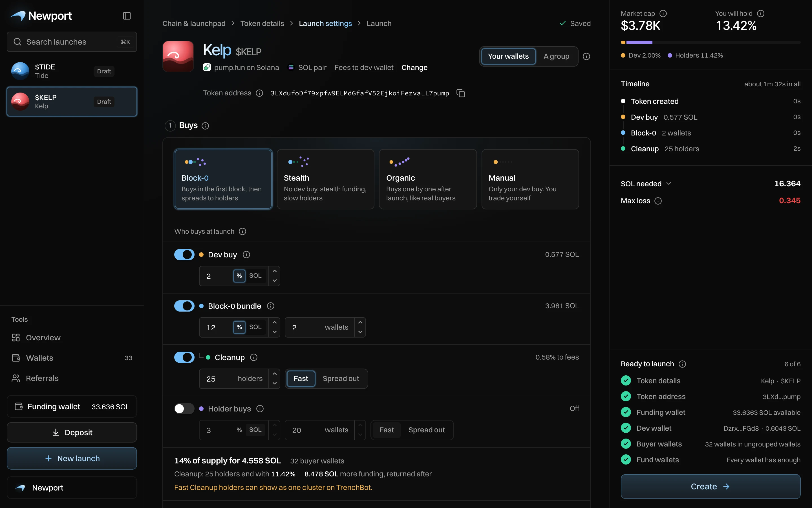
Task: Open Dev buy info icon
Action: (246, 255)
